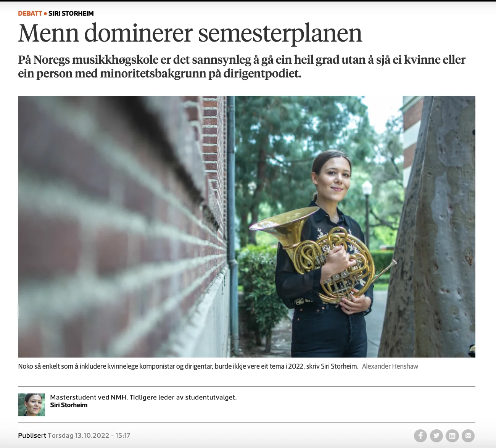
Task: Click the orange dot after DEBATT
Action: [x=45, y=13]
